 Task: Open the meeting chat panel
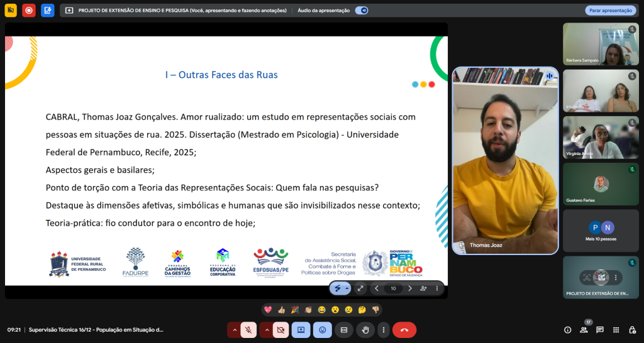coord(599,330)
